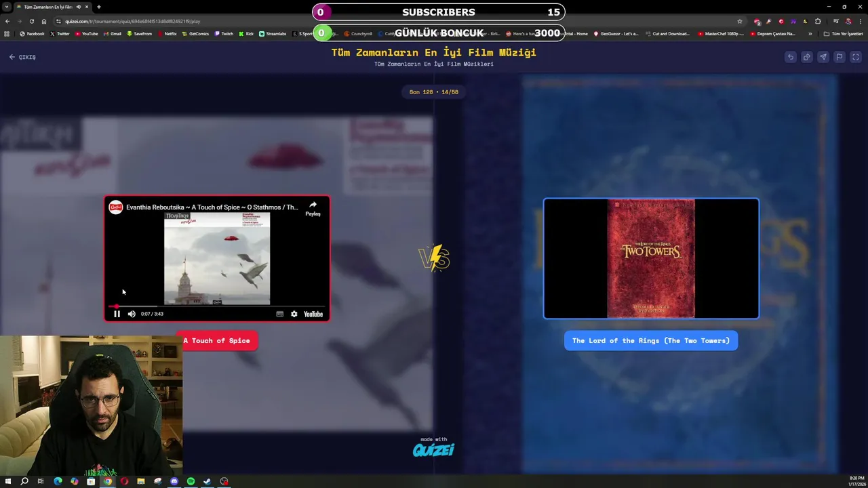Open the extensions puzzle icon
The height and width of the screenshot is (488, 868).
click(818, 21)
